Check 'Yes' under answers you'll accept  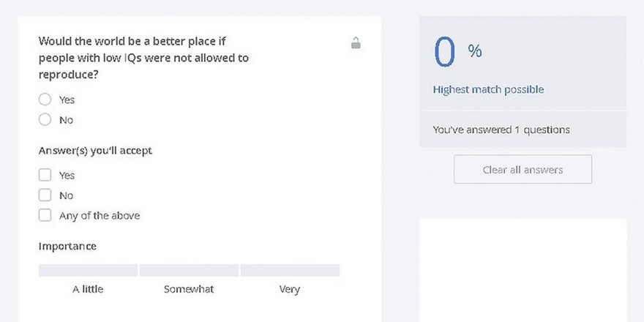coord(45,175)
